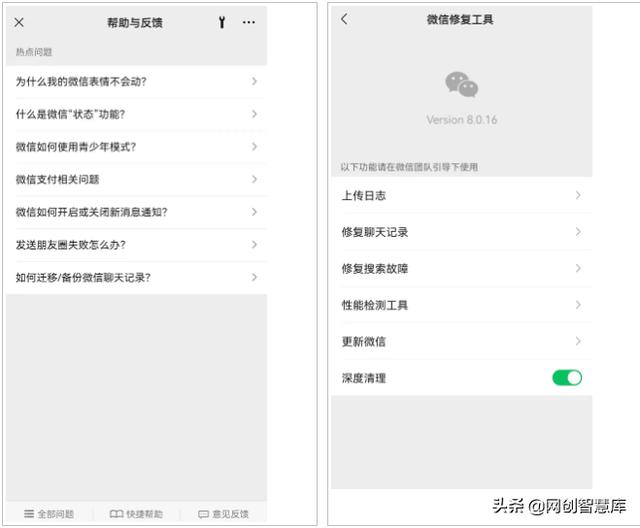Expand 发送朋友圈失败怎么办 chevron
The width and height of the screenshot is (640, 528).
[254, 244]
